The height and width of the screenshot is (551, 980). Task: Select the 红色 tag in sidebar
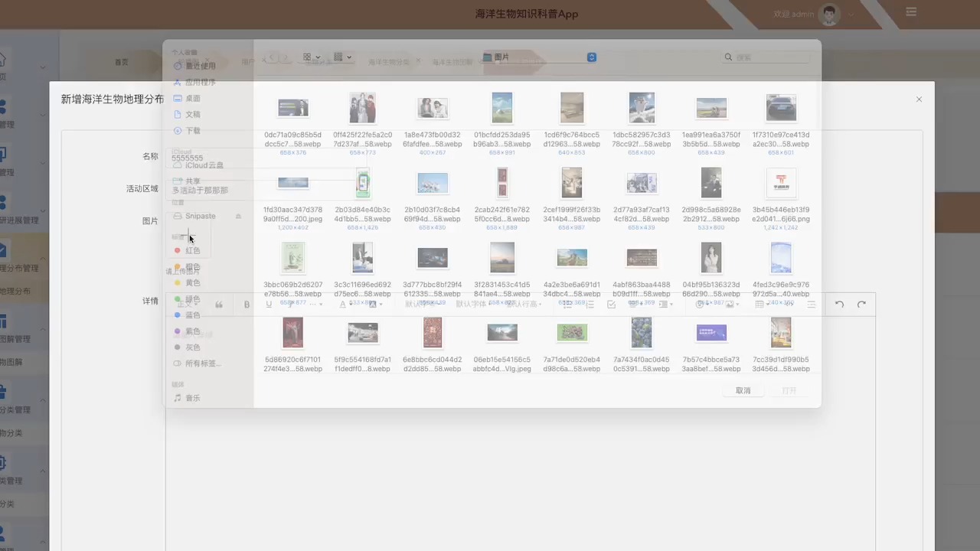(x=191, y=250)
